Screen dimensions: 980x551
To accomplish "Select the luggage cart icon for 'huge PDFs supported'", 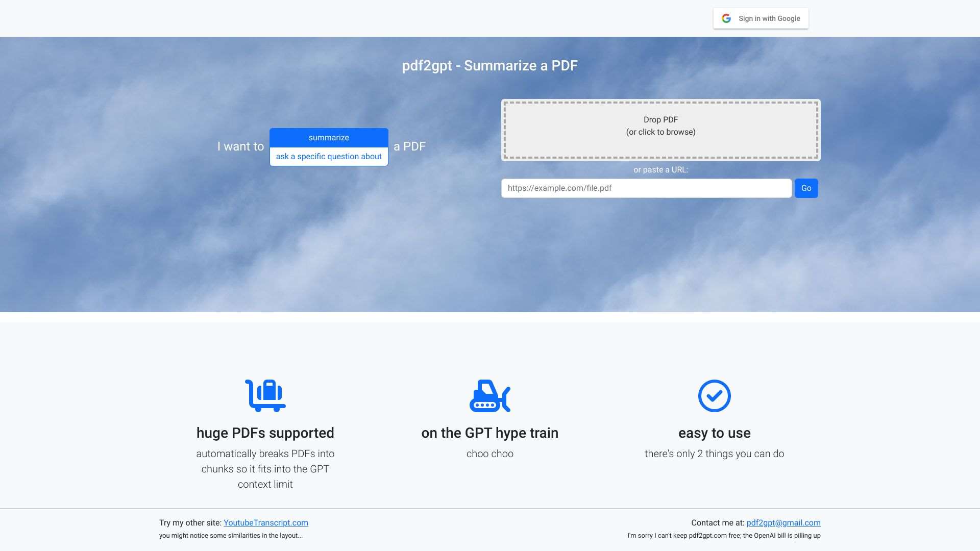I will click(x=264, y=395).
